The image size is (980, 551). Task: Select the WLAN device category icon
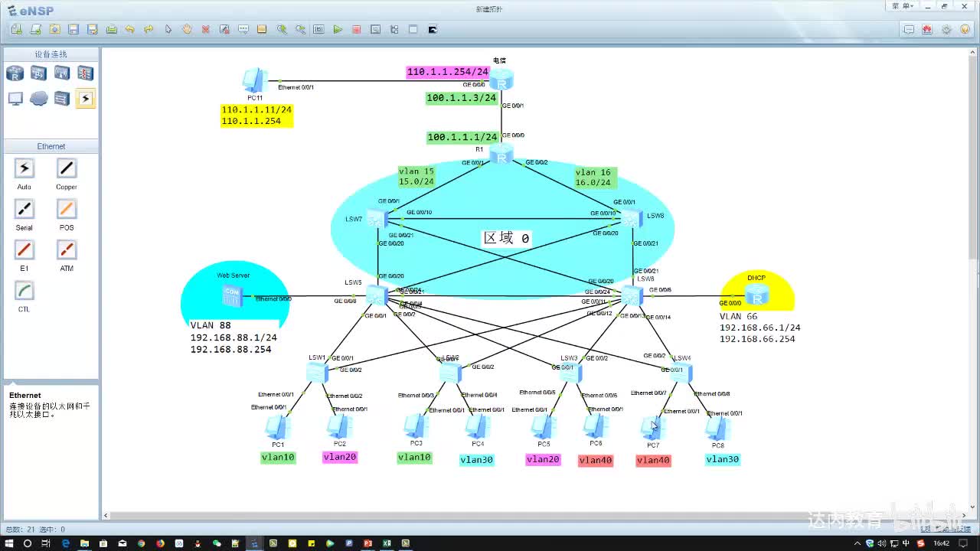(x=62, y=73)
